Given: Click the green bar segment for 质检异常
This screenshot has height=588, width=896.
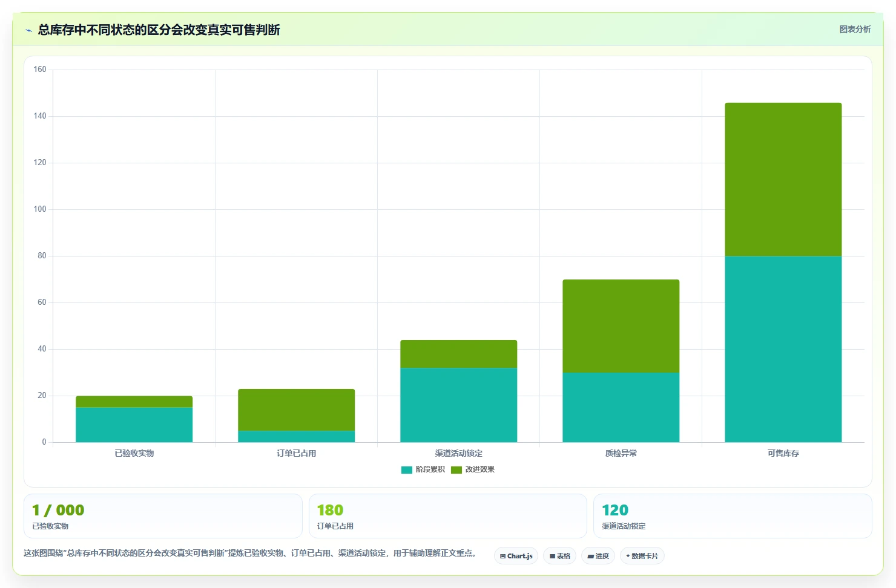Looking at the screenshot, I should click(x=621, y=326).
